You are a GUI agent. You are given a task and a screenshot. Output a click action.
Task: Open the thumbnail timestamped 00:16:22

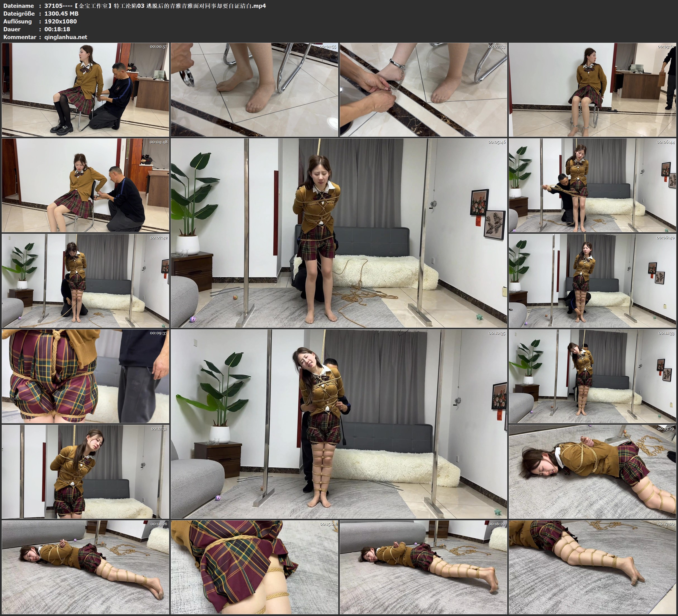click(x=424, y=567)
